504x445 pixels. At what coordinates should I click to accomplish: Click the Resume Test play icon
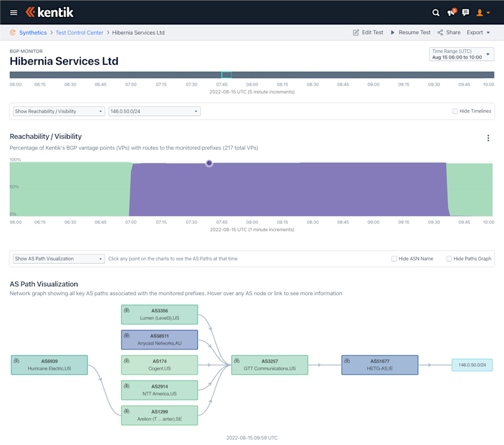392,33
